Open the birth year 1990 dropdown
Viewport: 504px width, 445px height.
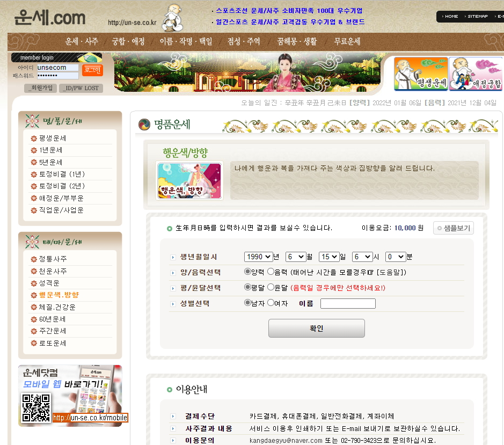[x=258, y=257]
